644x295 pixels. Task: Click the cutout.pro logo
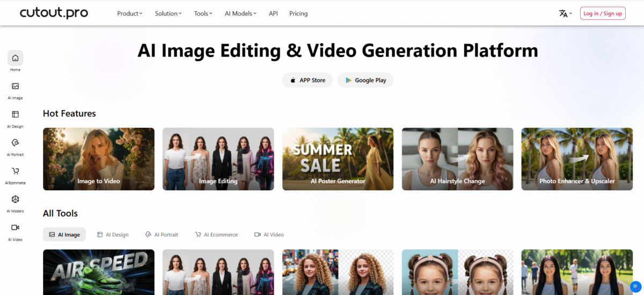pyautogui.click(x=54, y=13)
